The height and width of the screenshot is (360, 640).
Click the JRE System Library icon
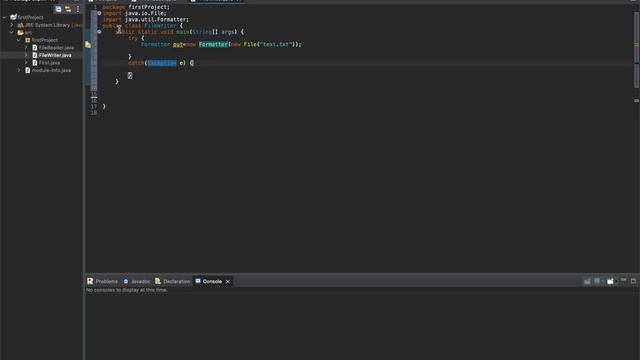pyautogui.click(x=20, y=25)
